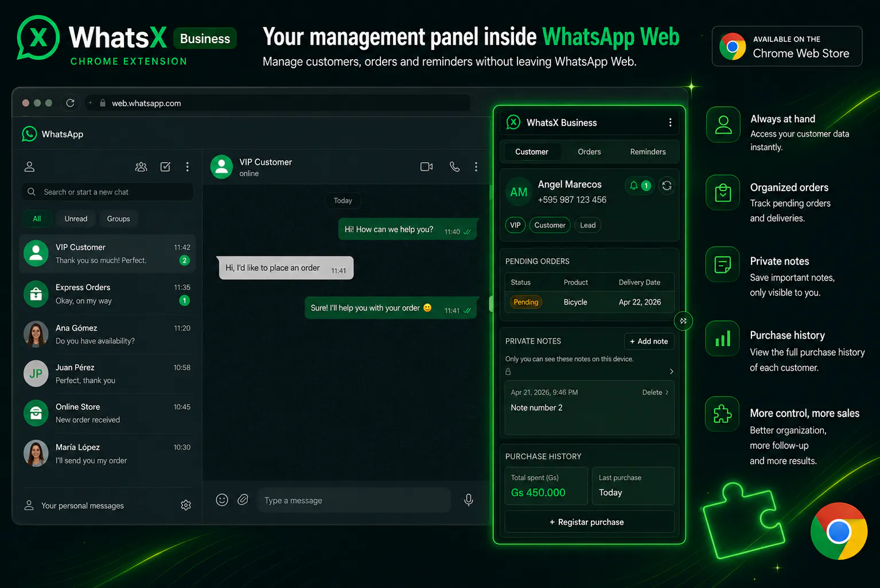Open the Online Store chat
This screenshot has height=588, width=880.
[107, 413]
